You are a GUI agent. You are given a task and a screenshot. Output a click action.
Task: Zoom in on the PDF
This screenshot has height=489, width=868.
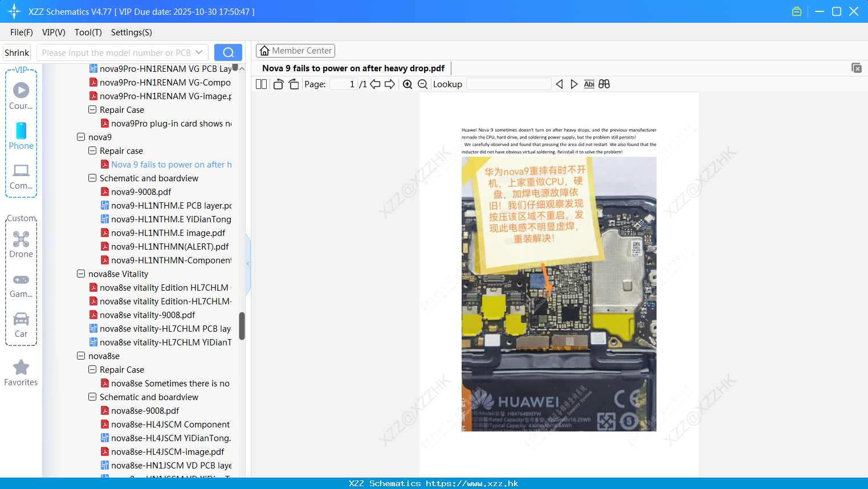[407, 84]
